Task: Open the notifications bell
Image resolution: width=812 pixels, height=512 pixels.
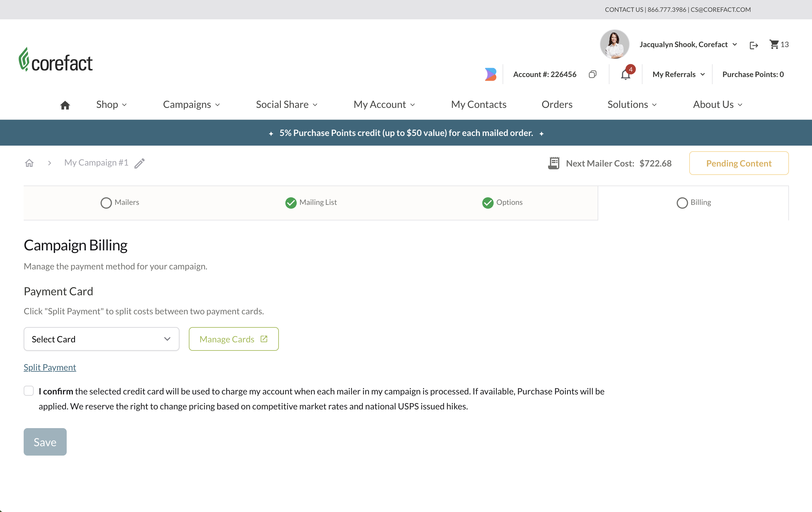Action: [x=626, y=74]
